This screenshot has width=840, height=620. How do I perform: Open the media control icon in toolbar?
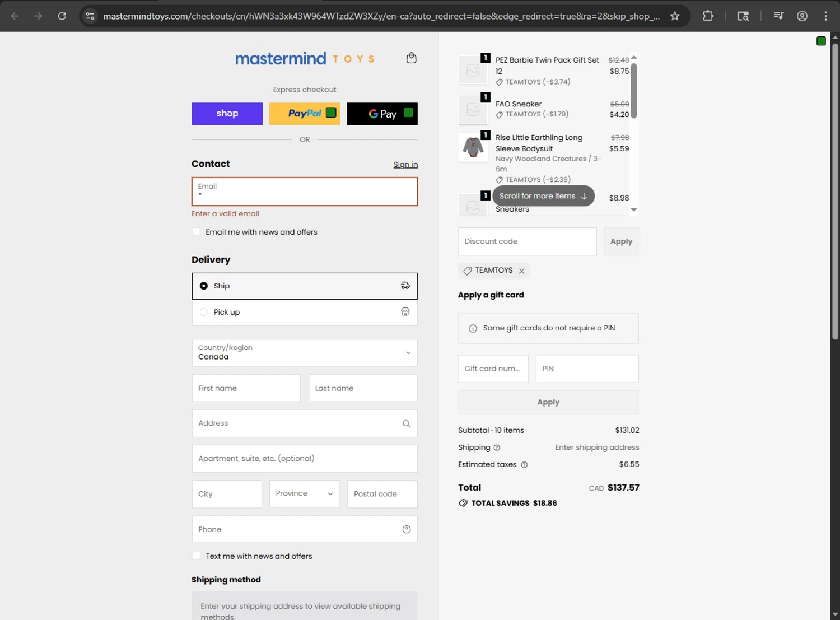(778, 16)
